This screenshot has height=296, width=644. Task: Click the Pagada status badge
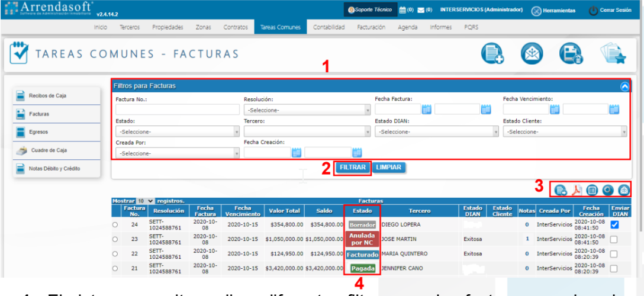pos(363,269)
